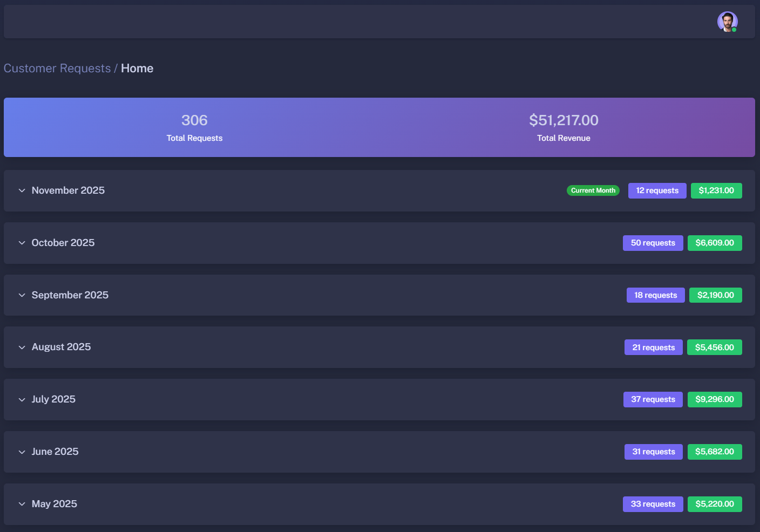Expand the September 2025 chevron
Image resolution: width=760 pixels, height=532 pixels.
coord(22,295)
